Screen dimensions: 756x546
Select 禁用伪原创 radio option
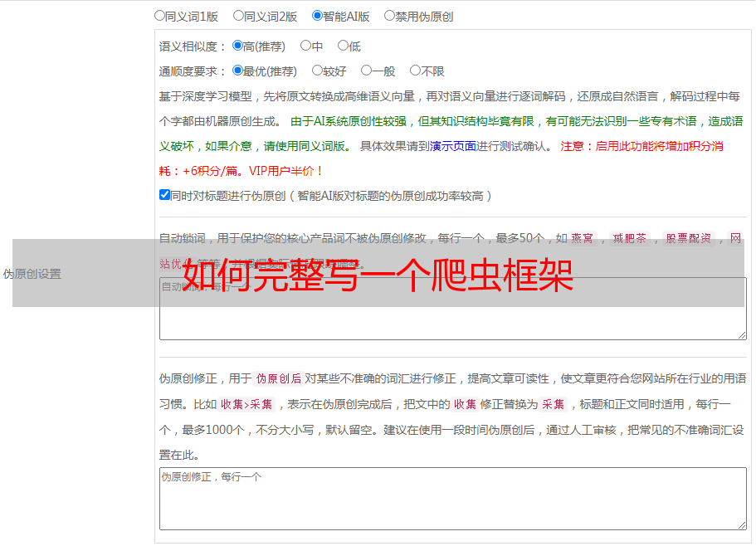tap(389, 16)
